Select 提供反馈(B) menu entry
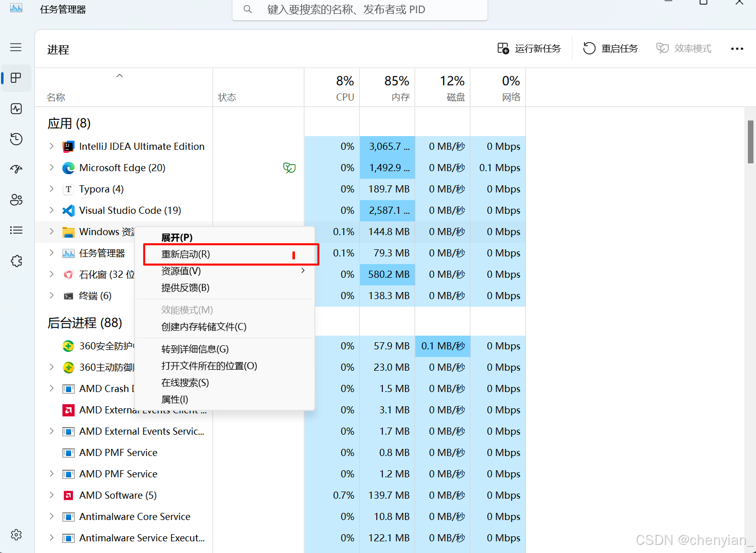Screen dimensions: 756x553 point(225,288)
